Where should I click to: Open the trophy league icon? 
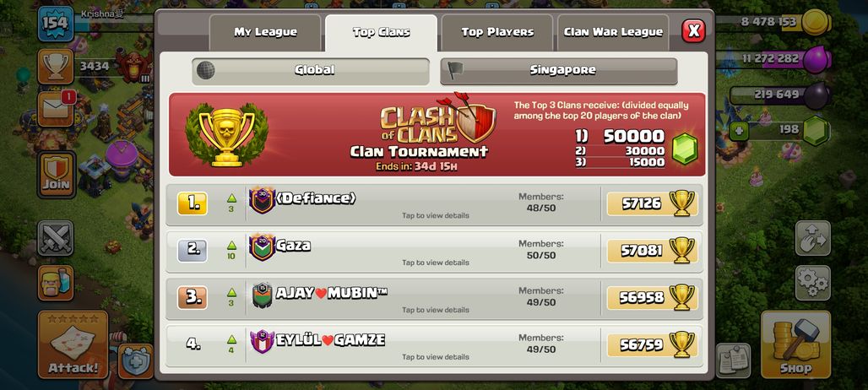56,67
